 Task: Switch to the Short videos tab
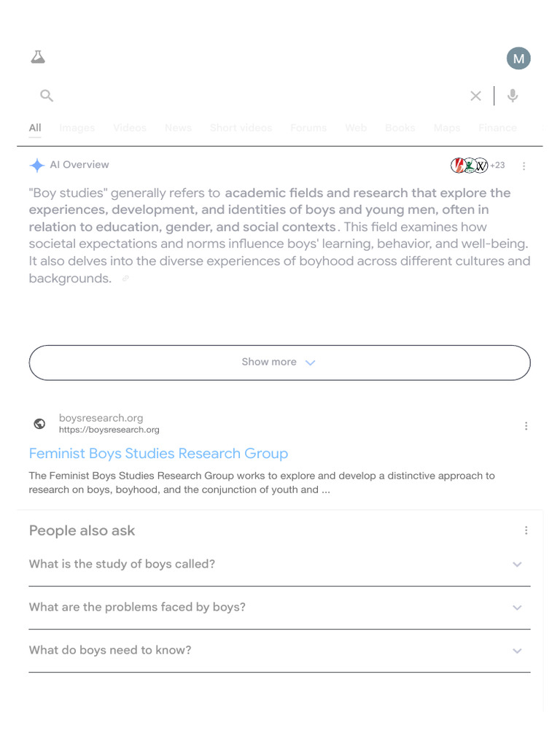click(241, 128)
